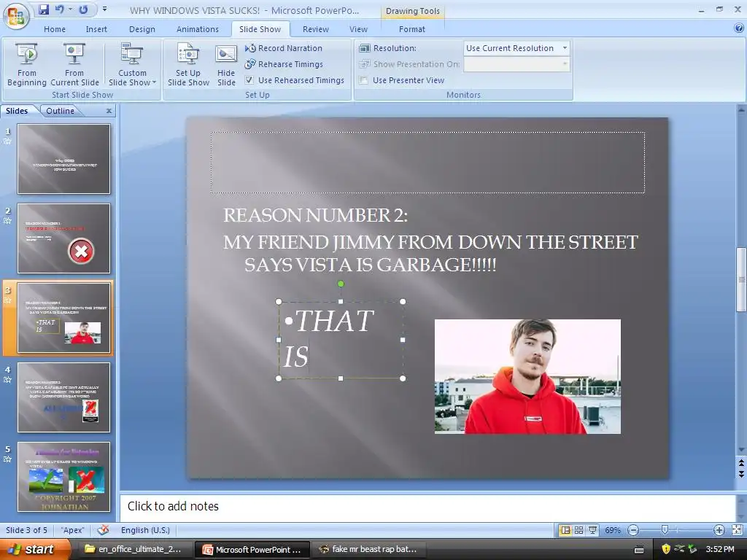This screenshot has height=560, width=747.
Task: Click scrollbar down arrow of slide area
Action: click(741, 449)
